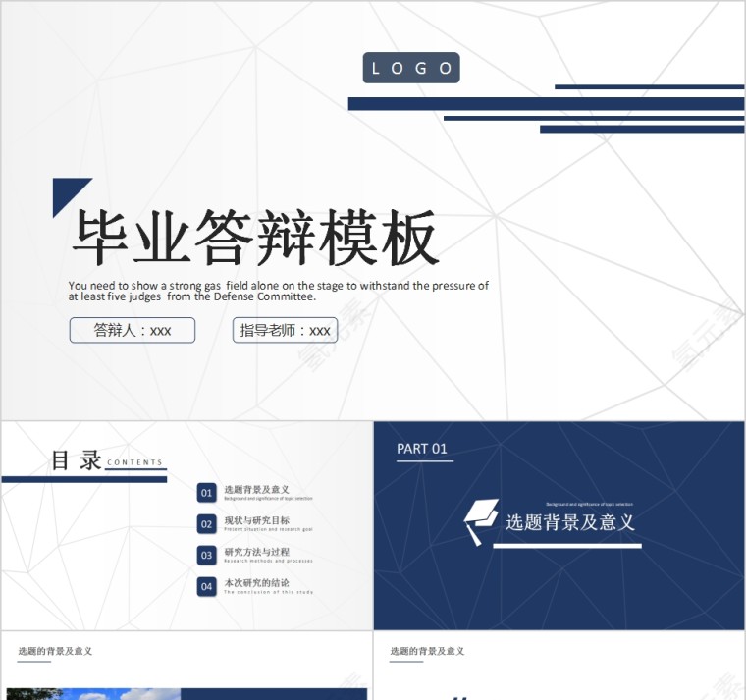This screenshot has width=746, height=700.
Task: Select contents item 研究方法与过程
Action: pyautogui.click(x=256, y=552)
